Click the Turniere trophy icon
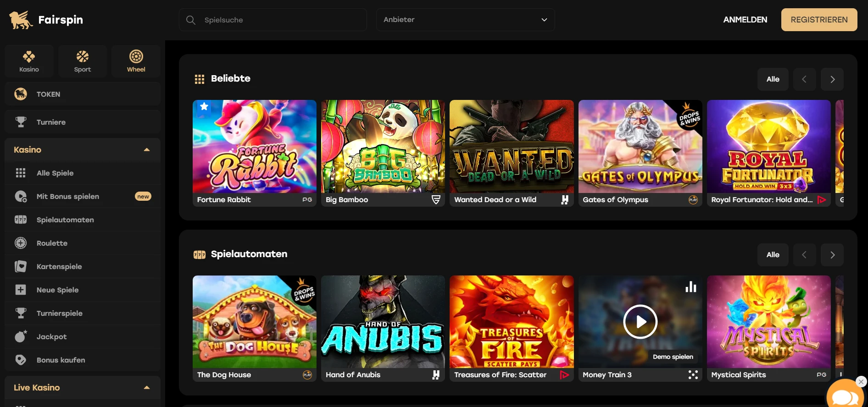 click(21, 122)
